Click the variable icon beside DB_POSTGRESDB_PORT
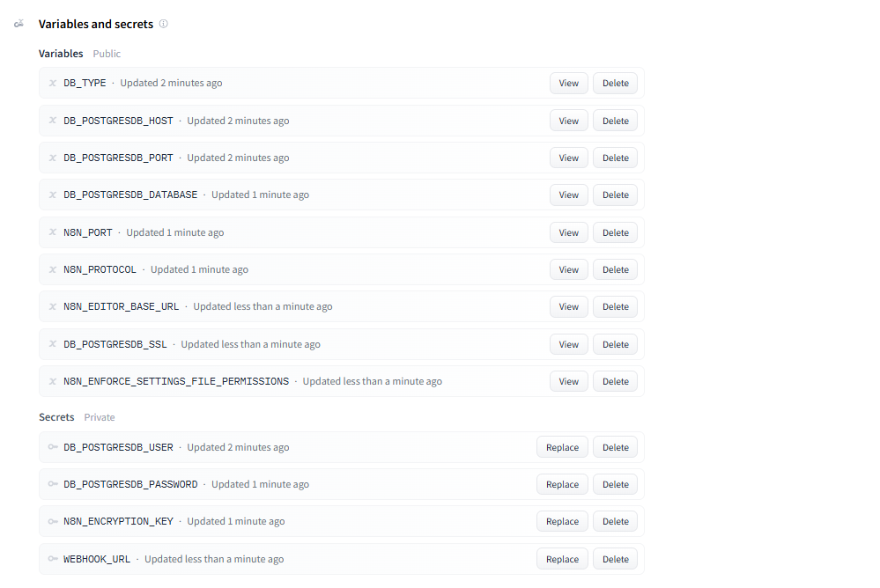Image resolution: width=880 pixels, height=588 pixels. click(x=52, y=158)
